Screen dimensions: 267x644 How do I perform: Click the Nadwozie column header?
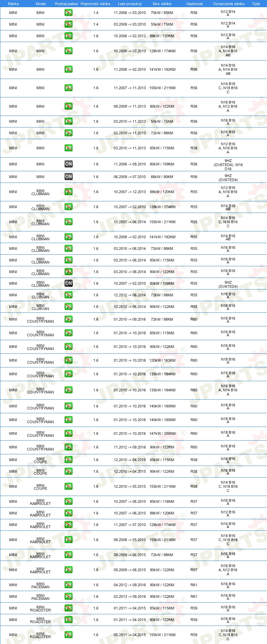tap(195, 4)
